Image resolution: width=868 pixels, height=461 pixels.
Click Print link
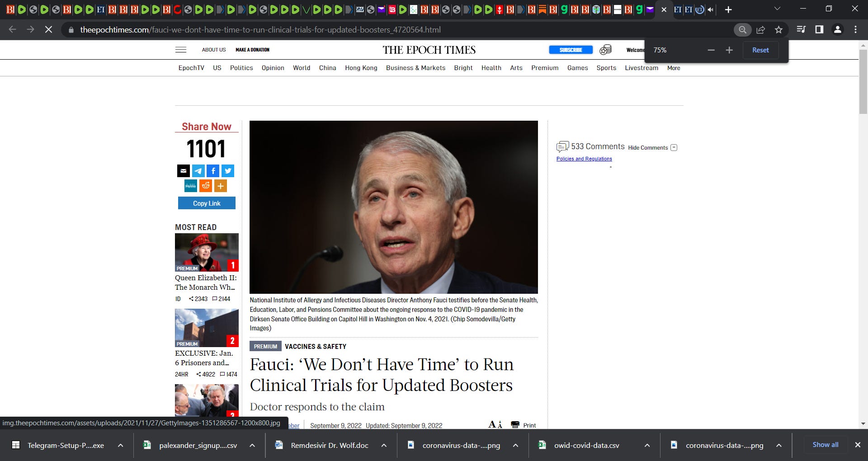(529, 425)
